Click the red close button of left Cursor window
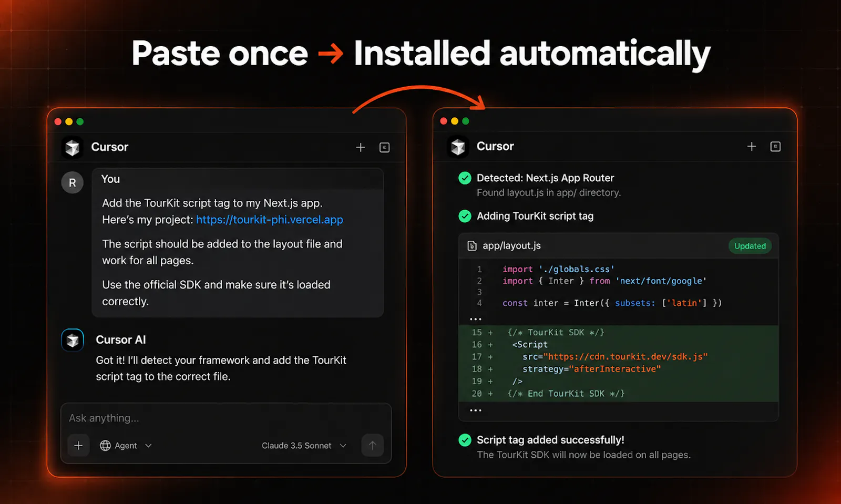Viewport: 841px width, 504px height. click(58, 122)
